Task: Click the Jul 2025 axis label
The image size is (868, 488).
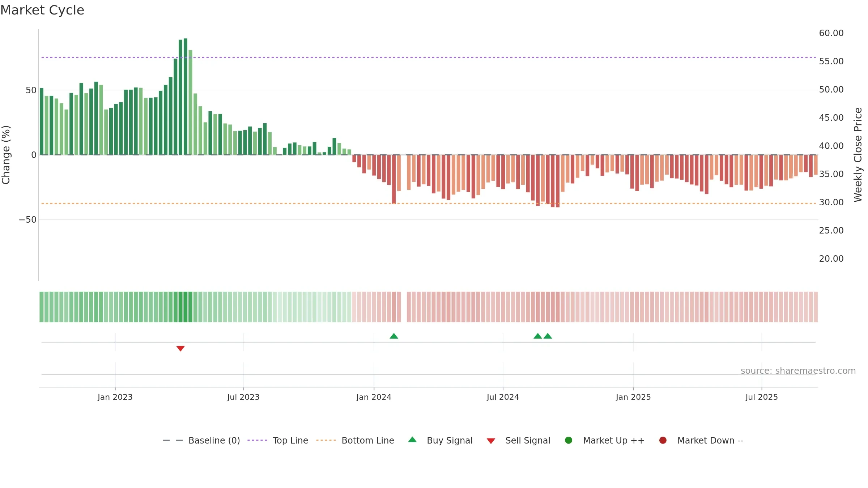Action: click(x=762, y=397)
